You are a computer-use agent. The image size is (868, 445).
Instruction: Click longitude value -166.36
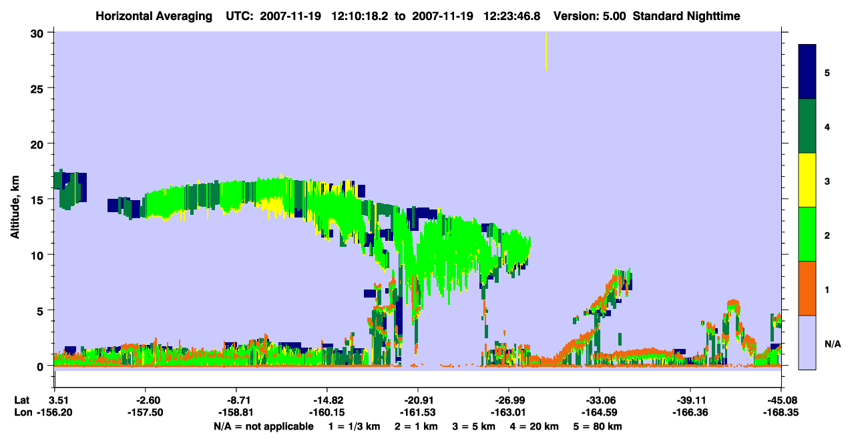(x=690, y=413)
